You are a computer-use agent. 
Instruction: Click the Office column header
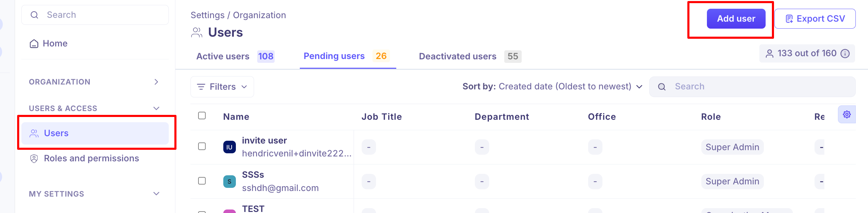(x=602, y=117)
